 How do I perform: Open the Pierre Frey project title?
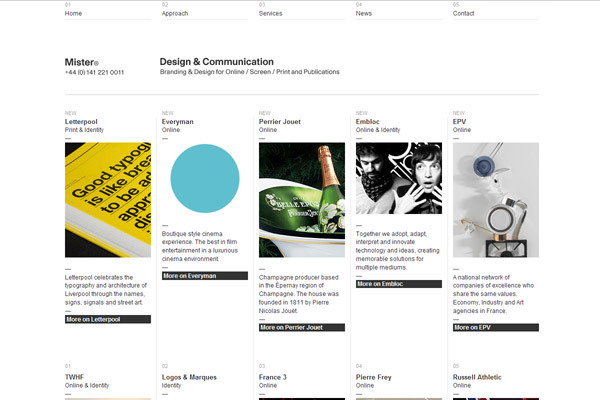(x=373, y=377)
